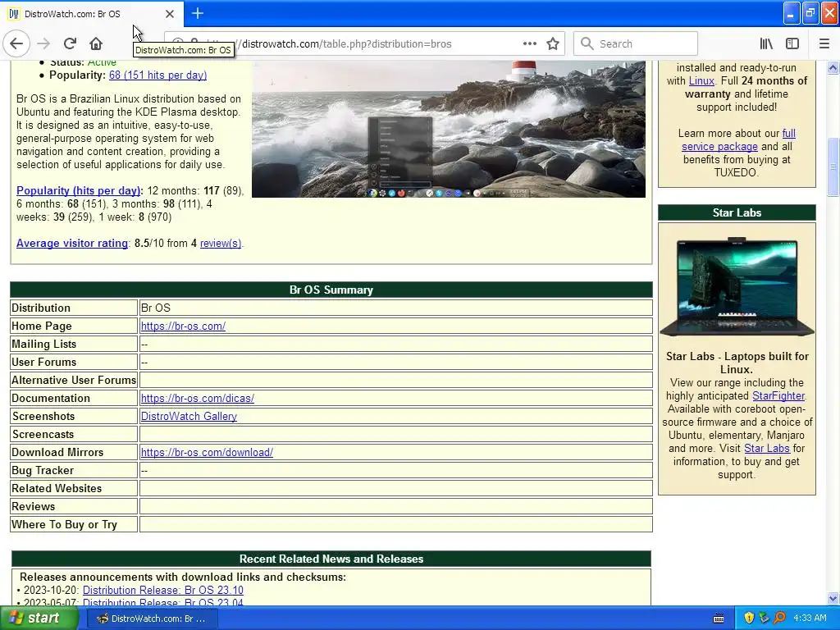Open a new browser tab
The width and height of the screenshot is (840, 630).
[197, 13]
